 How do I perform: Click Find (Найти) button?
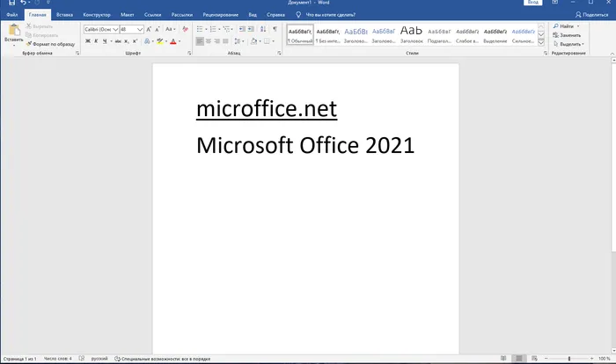point(566,26)
